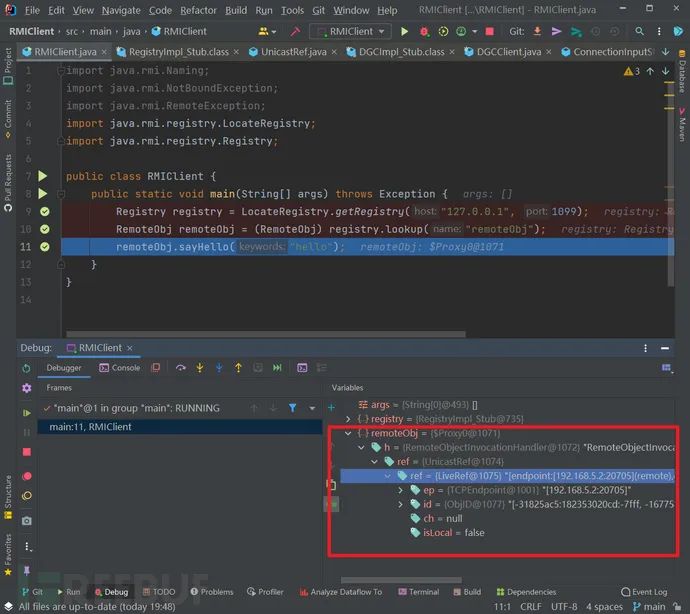Toggle breakpoint on line 9
The image size is (690, 614).
pos(45,212)
